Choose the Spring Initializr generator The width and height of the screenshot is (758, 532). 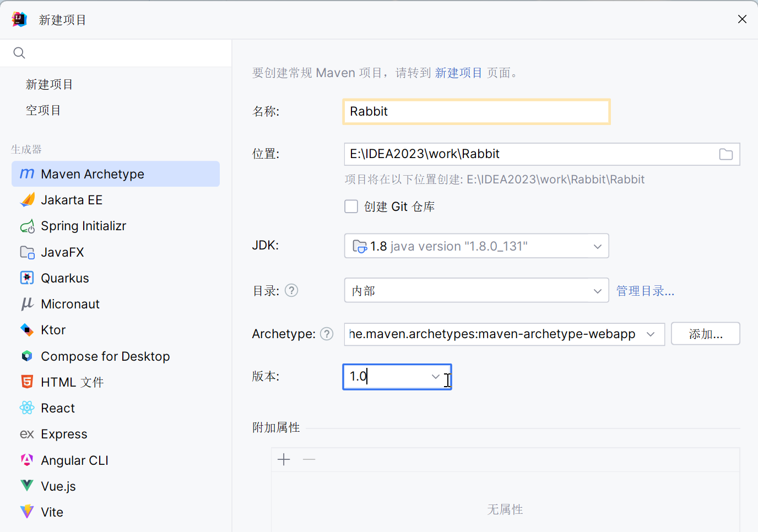(x=116, y=226)
